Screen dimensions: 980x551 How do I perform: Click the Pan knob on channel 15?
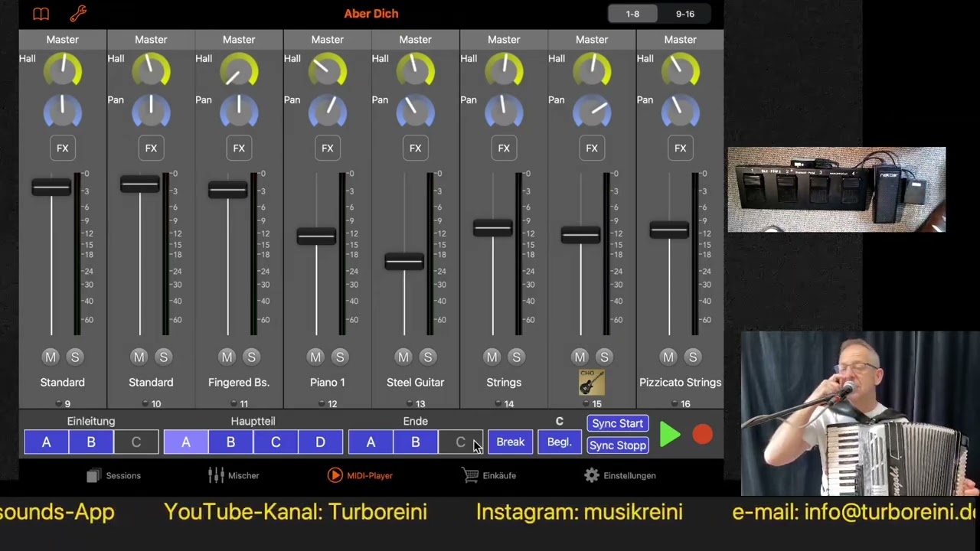click(592, 112)
